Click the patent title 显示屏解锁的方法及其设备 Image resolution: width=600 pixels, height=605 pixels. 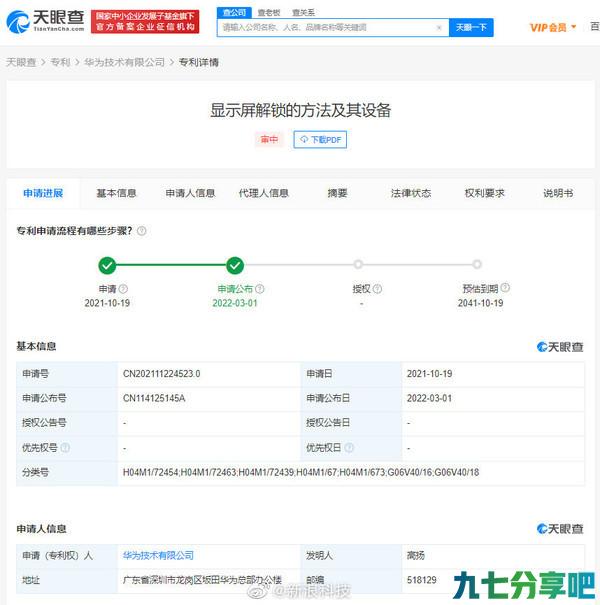301,110
